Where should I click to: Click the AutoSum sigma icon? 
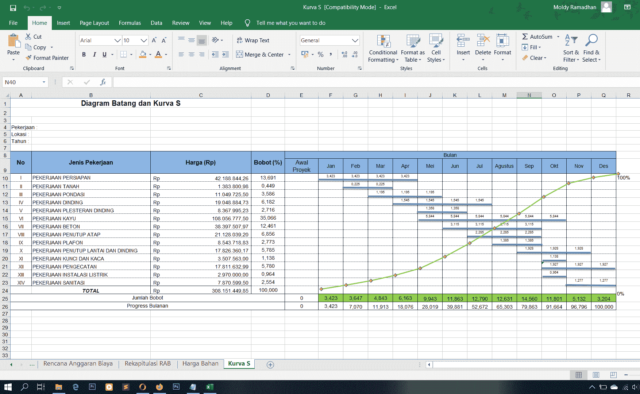click(x=525, y=37)
